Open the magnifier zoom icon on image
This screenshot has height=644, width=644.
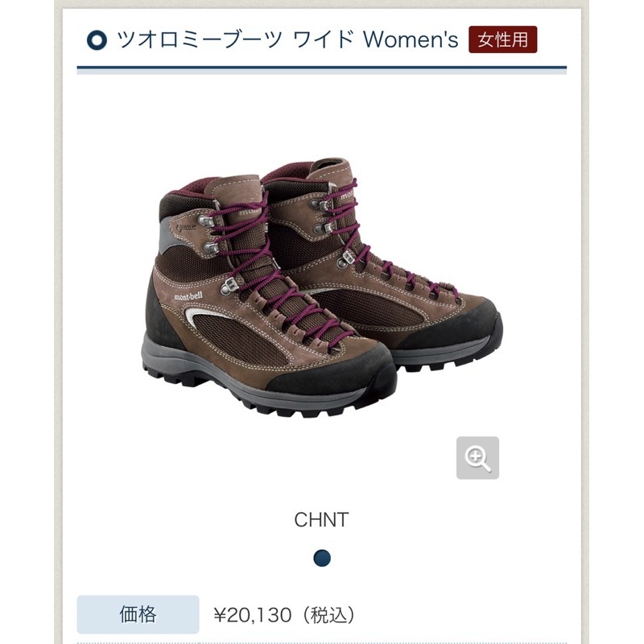click(x=477, y=457)
